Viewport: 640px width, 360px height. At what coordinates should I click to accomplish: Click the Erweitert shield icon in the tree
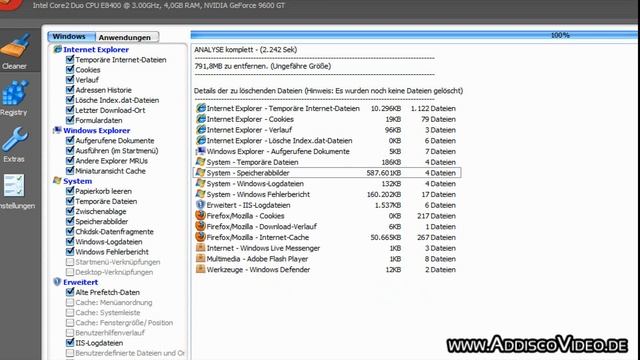(x=57, y=282)
